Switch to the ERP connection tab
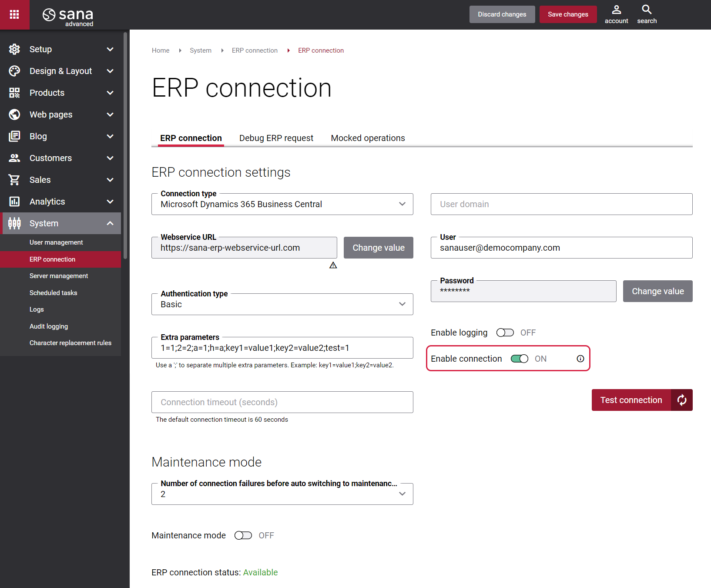Screen dimensions: 711x588 (x=191, y=138)
